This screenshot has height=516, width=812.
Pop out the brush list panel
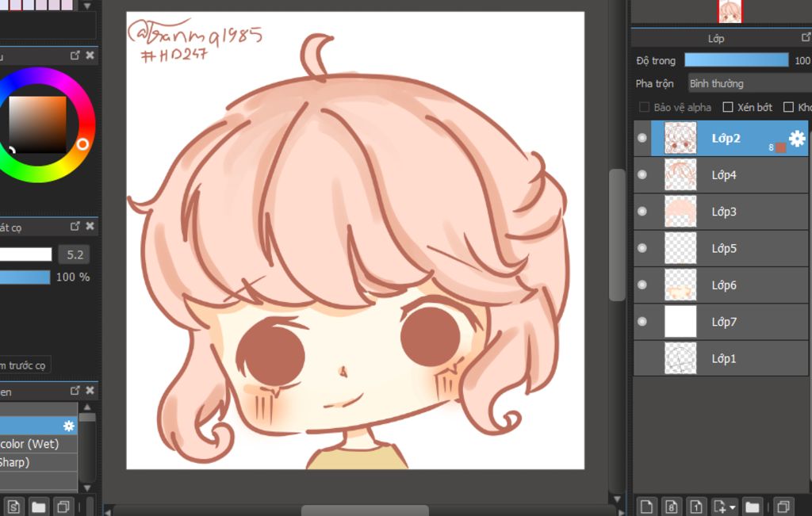tap(75, 390)
